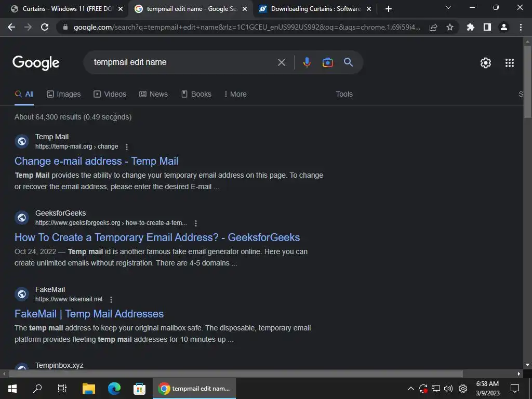Image resolution: width=532 pixels, height=399 pixels.
Task: Open Windows Start menu
Action: point(12,389)
